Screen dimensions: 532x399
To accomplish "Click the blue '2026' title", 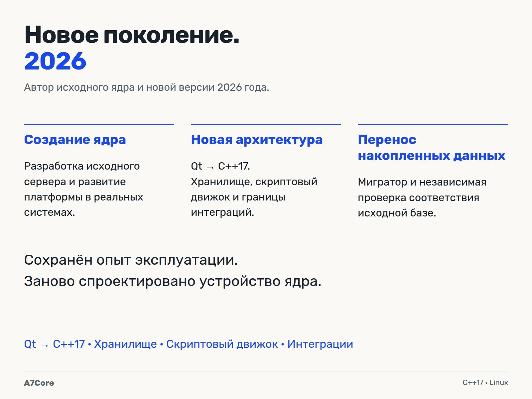I will click(x=55, y=61).
